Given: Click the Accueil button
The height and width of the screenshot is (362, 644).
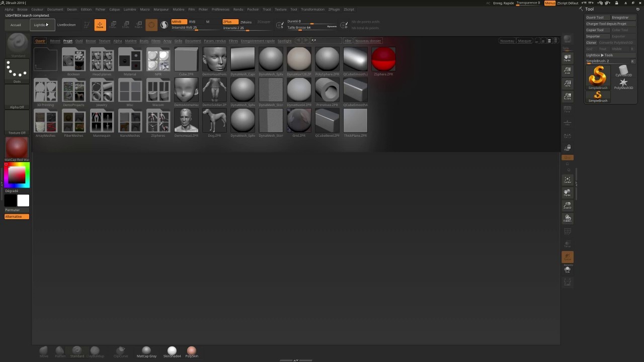Looking at the screenshot, I should pyautogui.click(x=16, y=25).
